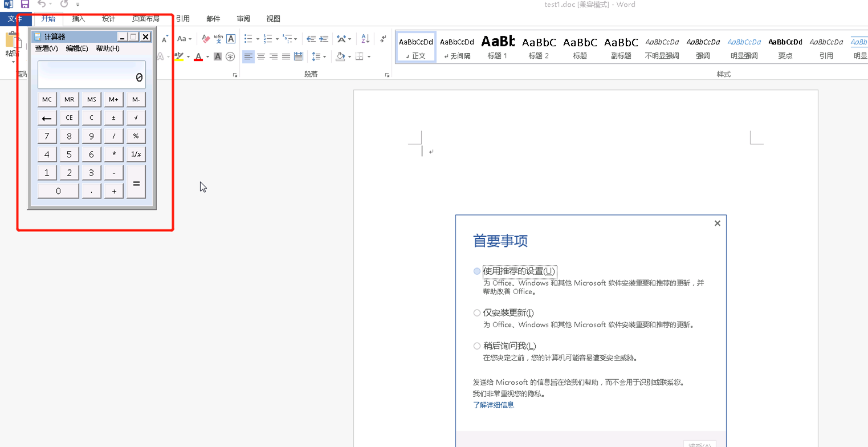This screenshot has width=868, height=447.
Task: Click the 了解详细信息 link
Action: [x=494, y=405]
